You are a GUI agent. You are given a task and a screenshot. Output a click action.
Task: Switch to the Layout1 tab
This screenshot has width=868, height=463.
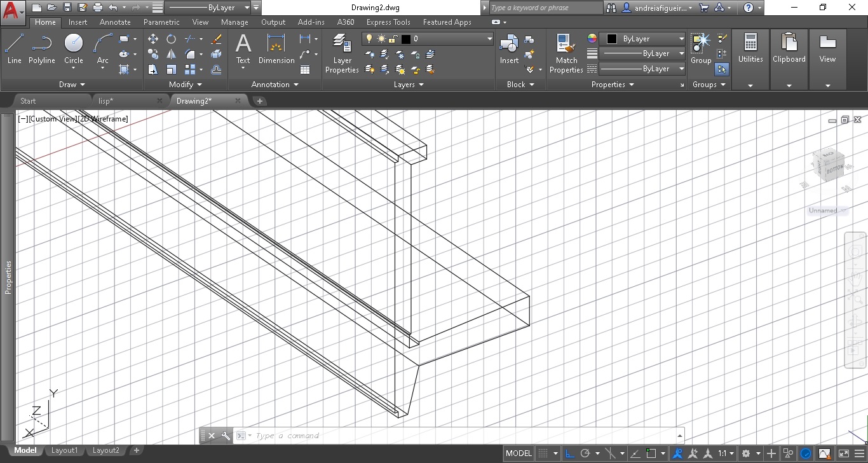[x=64, y=450]
